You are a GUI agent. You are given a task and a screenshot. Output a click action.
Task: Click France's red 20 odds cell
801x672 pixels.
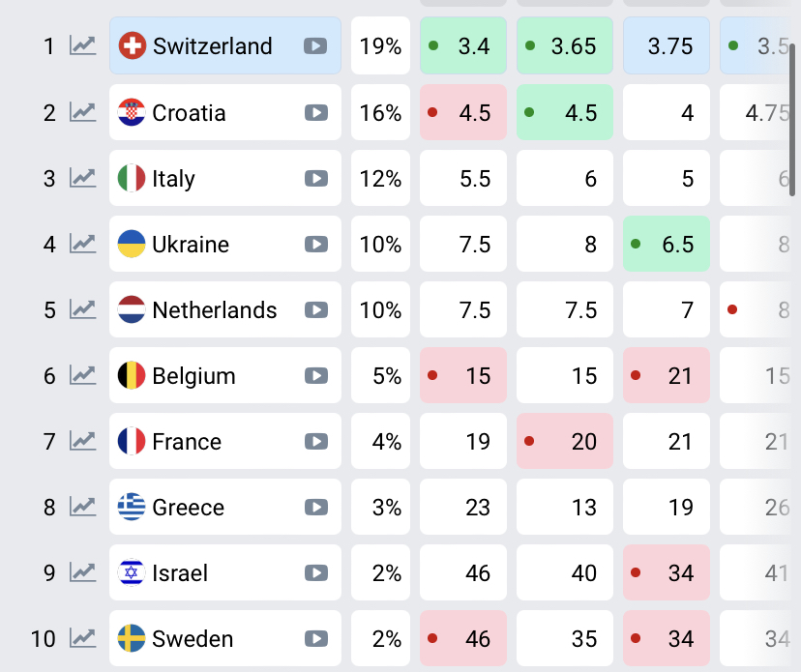pos(565,442)
